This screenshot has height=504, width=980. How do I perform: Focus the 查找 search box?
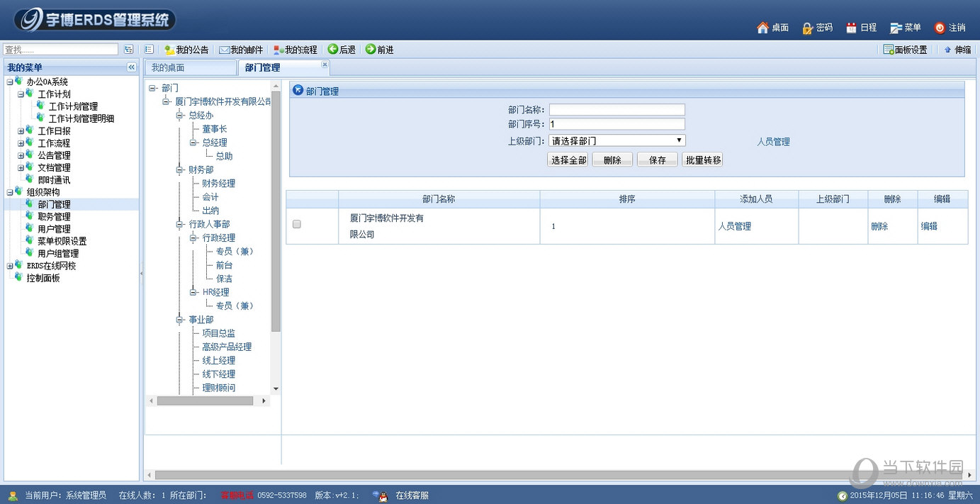tap(61, 50)
